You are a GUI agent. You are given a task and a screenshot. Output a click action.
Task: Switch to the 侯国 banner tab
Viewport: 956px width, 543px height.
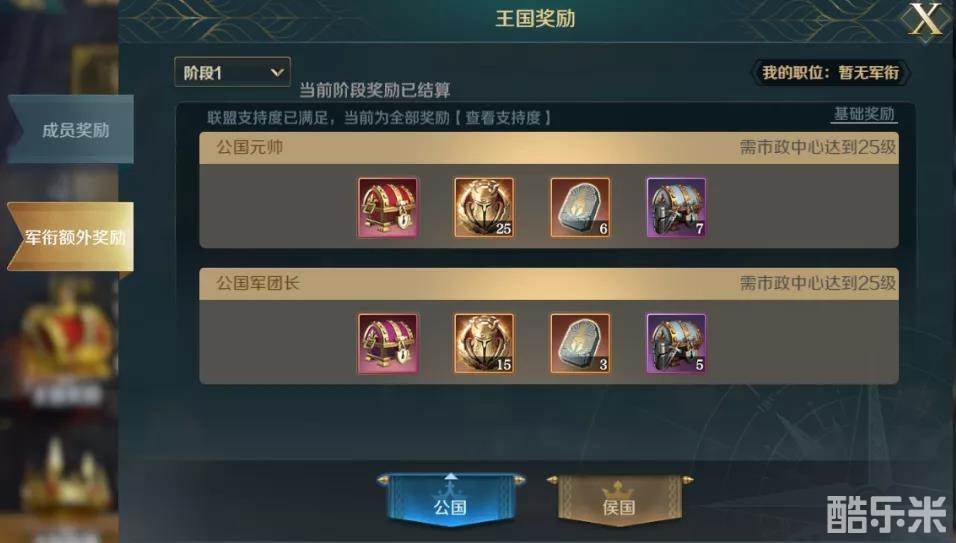[619, 501]
